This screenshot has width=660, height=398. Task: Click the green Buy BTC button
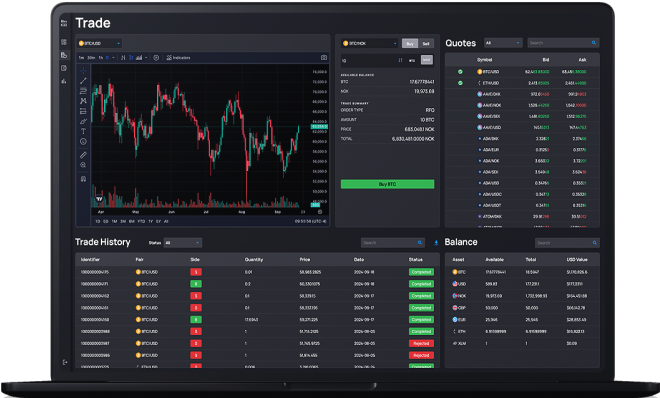(x=387, y=184)
